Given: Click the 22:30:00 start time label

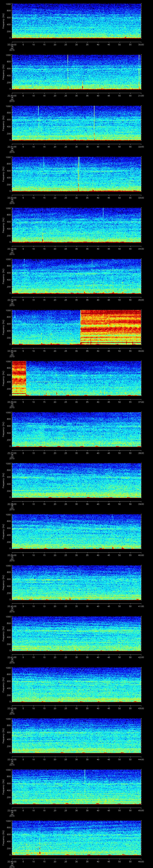Looking at the screenshot, I should 12,96.
